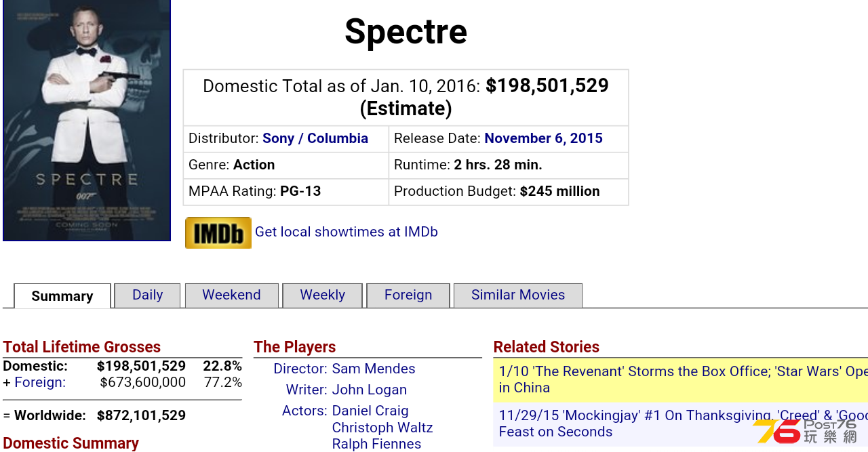Image resolution: width=868 pixels, height=452 pixels.
Task: Open the Weekend tab
Action: pyautogui.click(x=231, y=295)
